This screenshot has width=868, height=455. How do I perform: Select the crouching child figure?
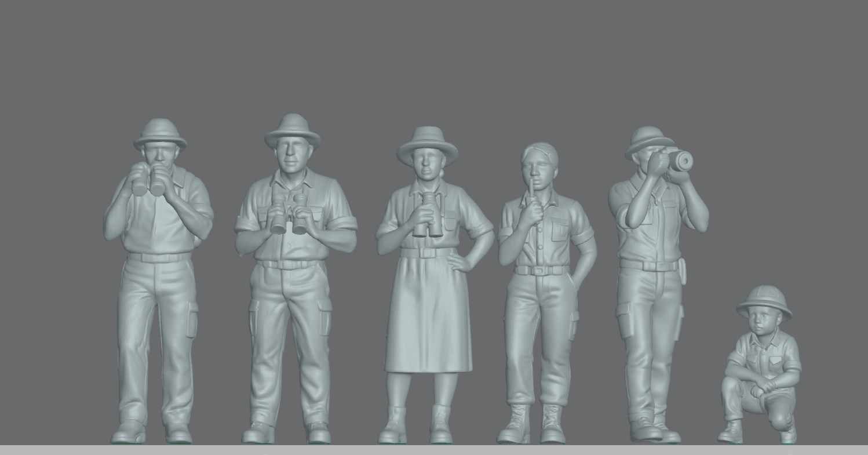click(x=760, y=365)
